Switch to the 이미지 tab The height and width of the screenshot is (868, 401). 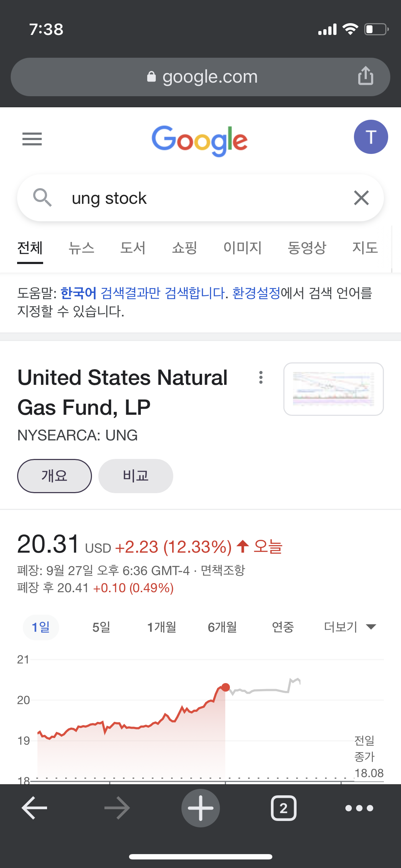242,248
